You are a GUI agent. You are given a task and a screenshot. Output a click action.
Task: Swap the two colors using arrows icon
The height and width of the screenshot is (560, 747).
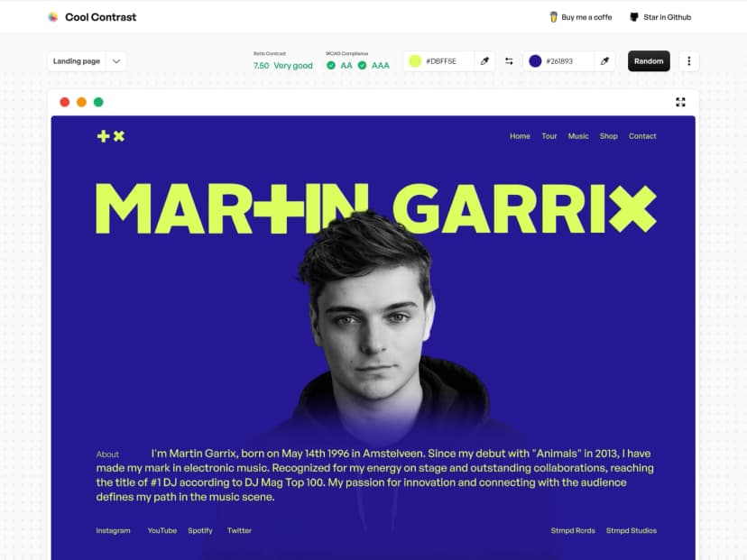point(509,61)
